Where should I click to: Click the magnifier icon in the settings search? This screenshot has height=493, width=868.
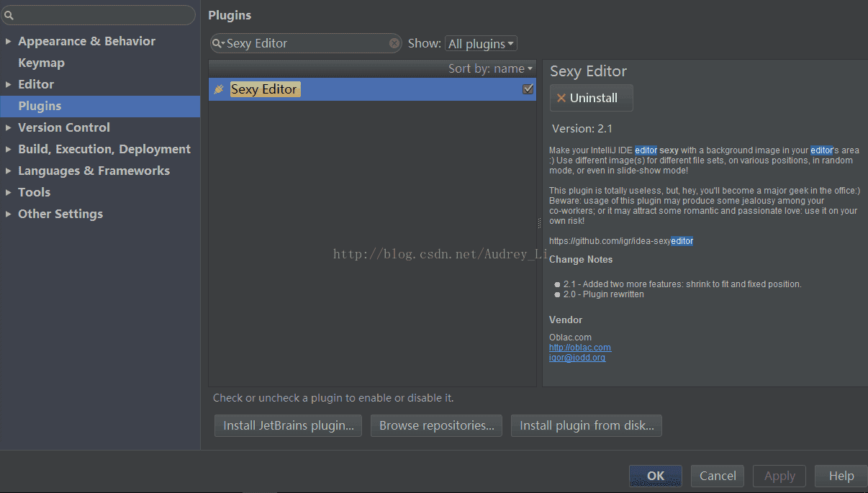tap(9, 15)
